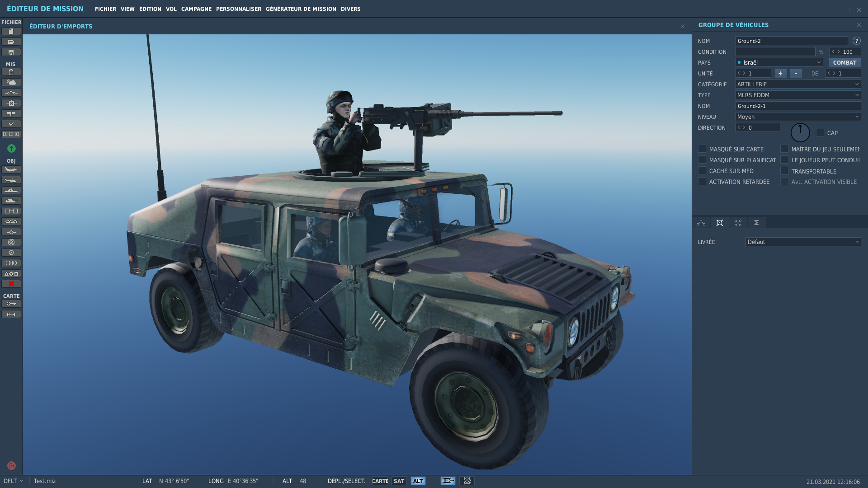
Task: Select the helicopter object tool
Action: click(11, 180)
